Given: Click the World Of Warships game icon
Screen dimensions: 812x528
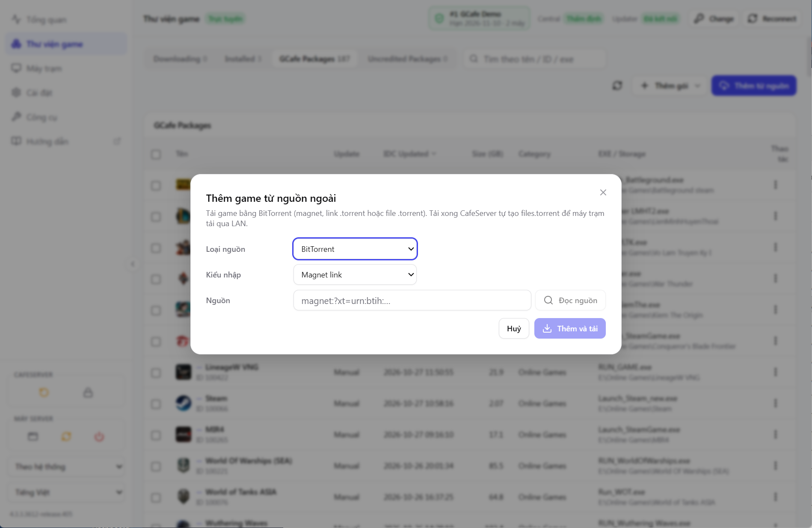Looking at the screenshot, I should point(184,466).
